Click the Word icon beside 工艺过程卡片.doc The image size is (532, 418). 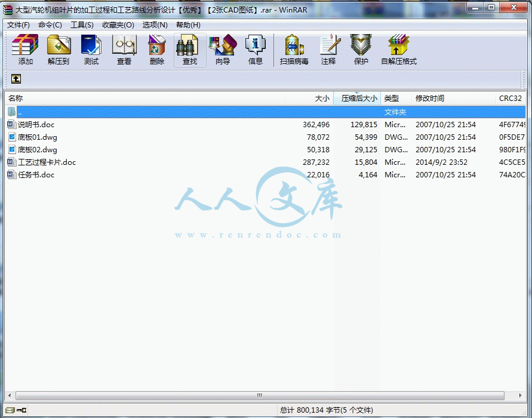[x=11, y=162]
